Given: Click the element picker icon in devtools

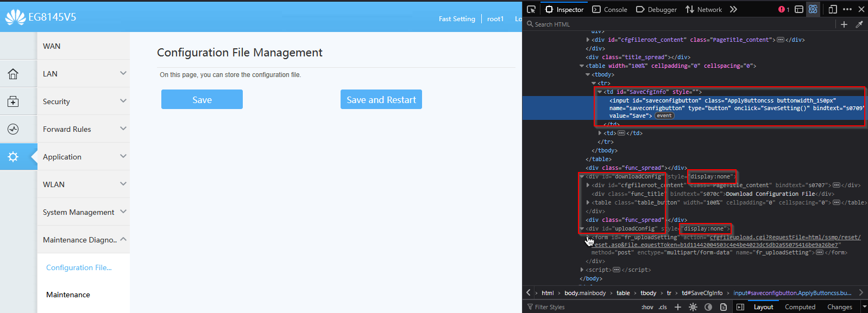Looking at the screenshot, I should pos(531,9).
